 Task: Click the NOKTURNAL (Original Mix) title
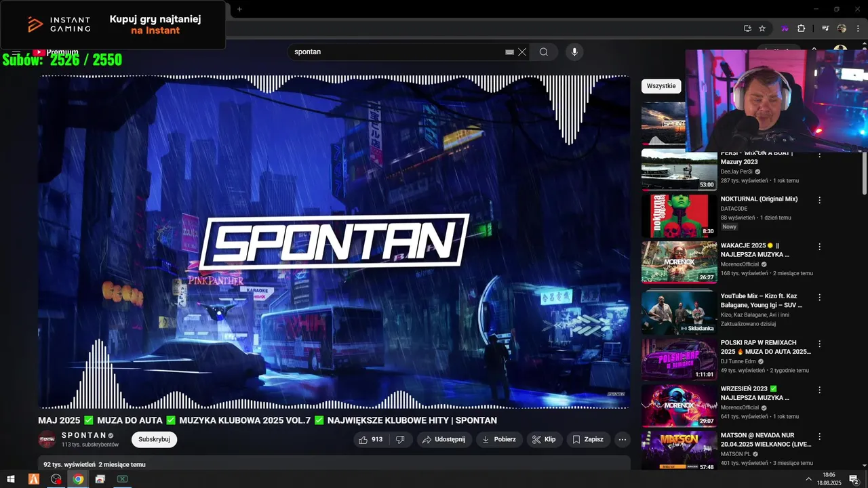click(759, 199)
